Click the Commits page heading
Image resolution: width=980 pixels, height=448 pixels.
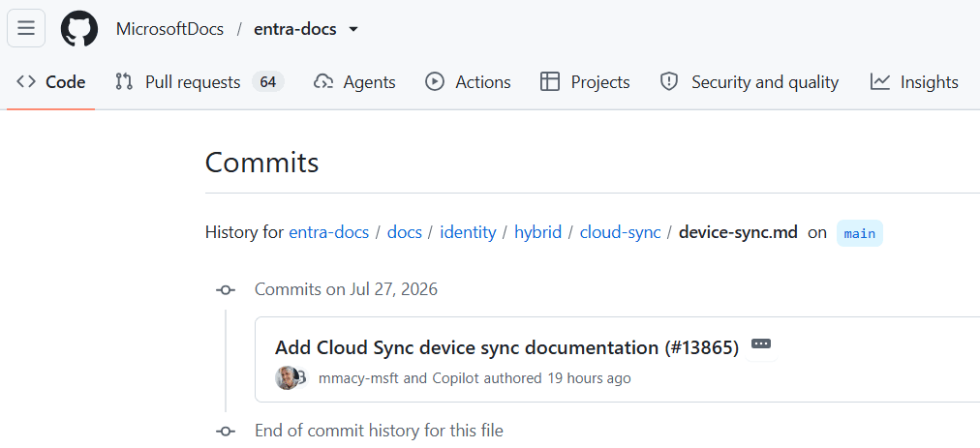pos(261,164)
